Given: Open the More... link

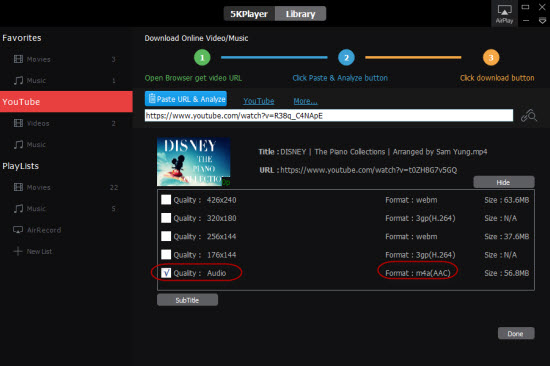Looking at the screenshot, I should tap(305, 101).
